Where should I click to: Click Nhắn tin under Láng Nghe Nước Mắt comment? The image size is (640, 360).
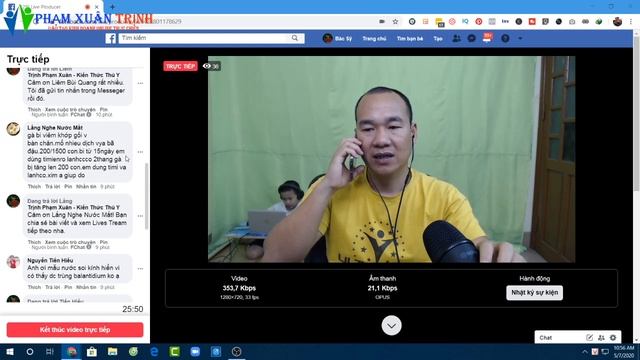pyautogui.click(x=86, y=187)
